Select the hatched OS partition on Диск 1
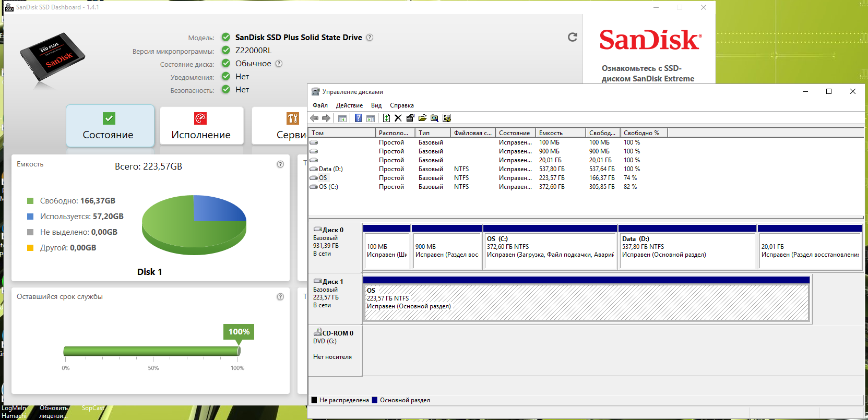This screenshot has height=420, width=868. point(586,299)
